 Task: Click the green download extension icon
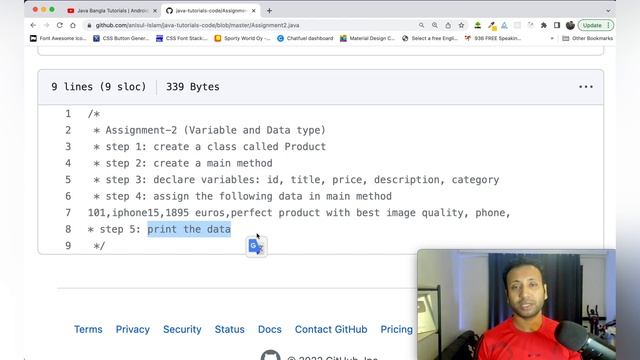coord(478,25)
